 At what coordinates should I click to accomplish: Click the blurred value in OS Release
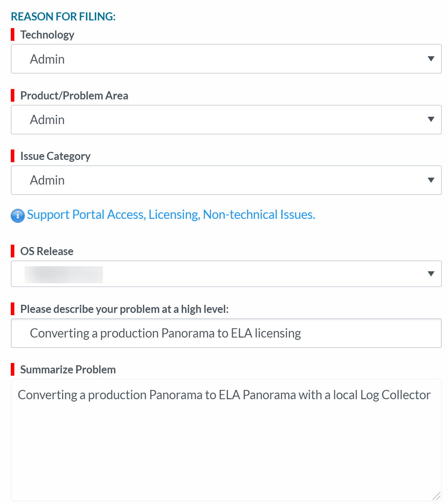point(64,274)
